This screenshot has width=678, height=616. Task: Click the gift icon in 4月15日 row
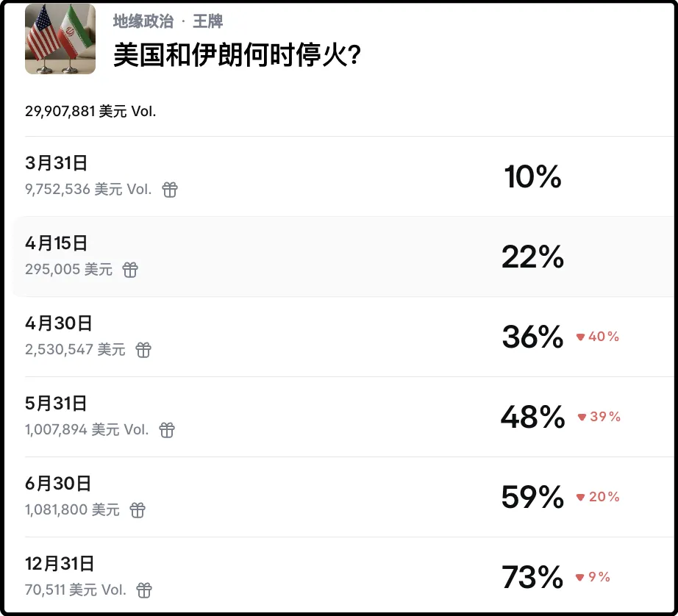(x=130, y=270)
